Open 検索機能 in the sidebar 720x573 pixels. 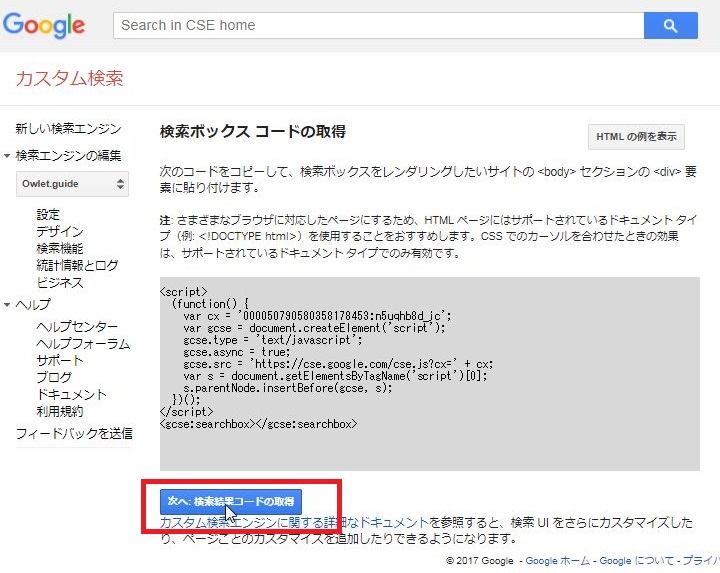tap(60, 248)
